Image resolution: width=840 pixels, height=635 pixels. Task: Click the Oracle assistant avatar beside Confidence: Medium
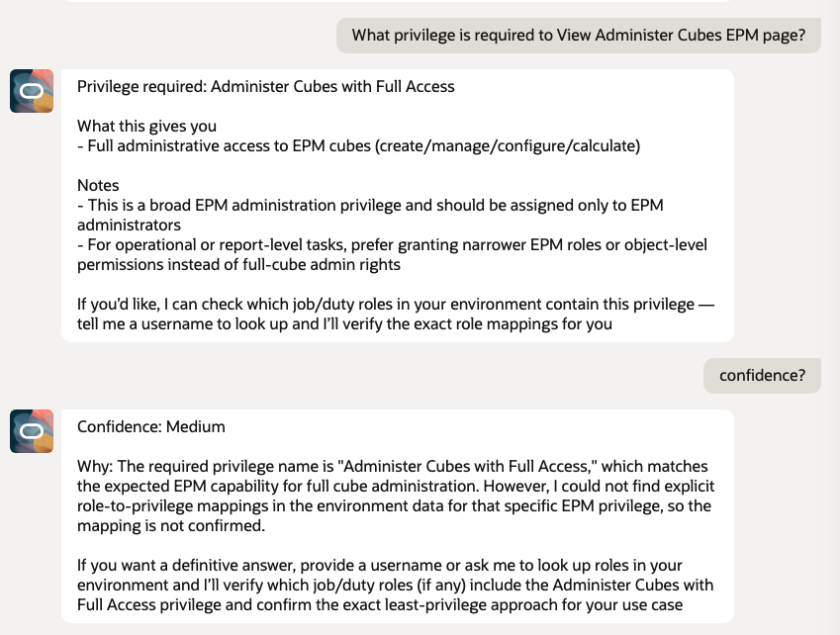tap(32, 431)
